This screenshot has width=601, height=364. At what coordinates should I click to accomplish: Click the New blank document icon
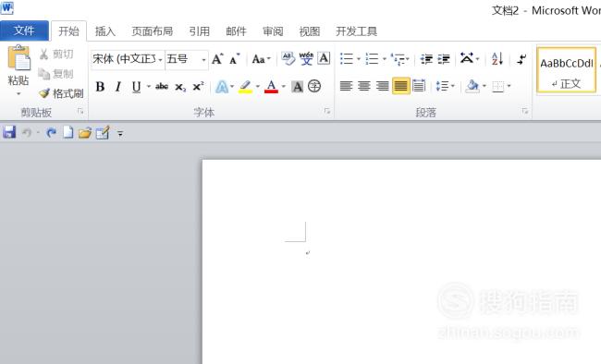coord(67,132)
